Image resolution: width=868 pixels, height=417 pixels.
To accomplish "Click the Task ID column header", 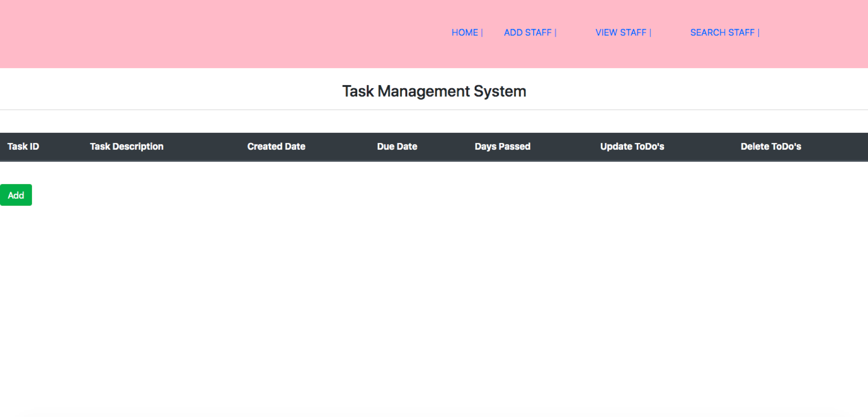I will 23,146.
